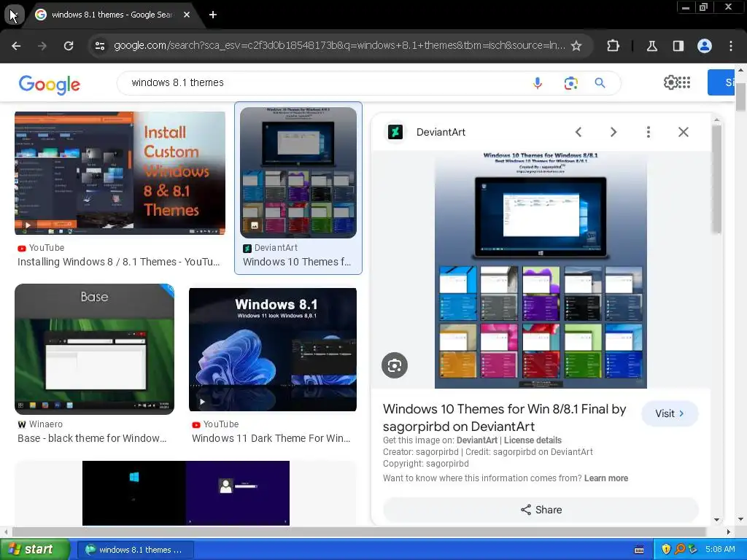The width and height of the screenshot is (747, 560).
Task: Open Google quick settings gear
Action: (670, 82)
